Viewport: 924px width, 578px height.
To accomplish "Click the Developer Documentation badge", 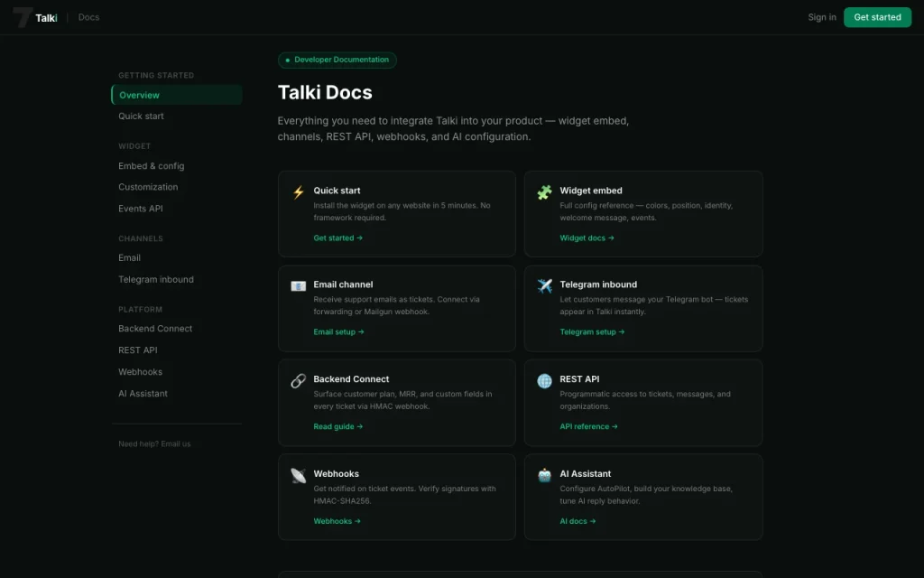I will click(x=337, y=60).
